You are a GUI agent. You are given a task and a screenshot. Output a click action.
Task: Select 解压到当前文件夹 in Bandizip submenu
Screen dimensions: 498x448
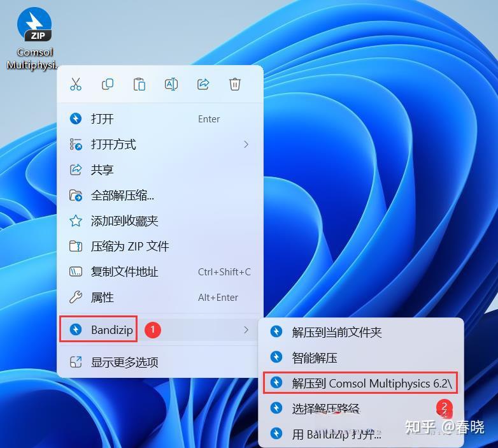point(361,332)
